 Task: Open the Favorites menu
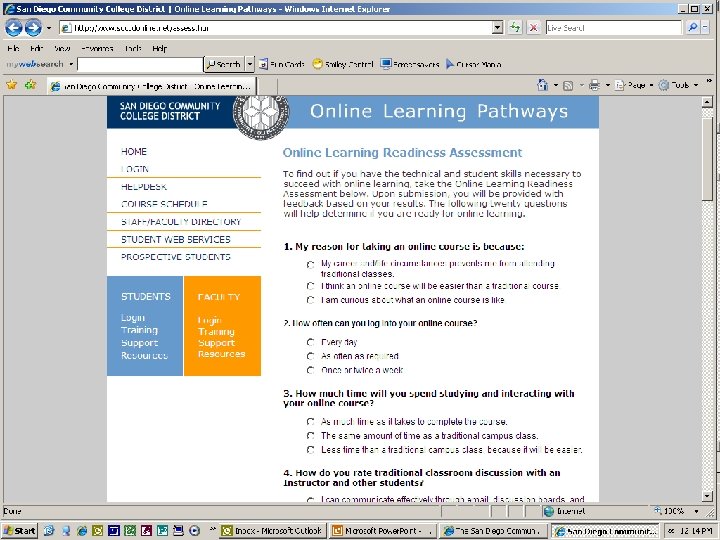pyautogui.click(x=97, y=48)
